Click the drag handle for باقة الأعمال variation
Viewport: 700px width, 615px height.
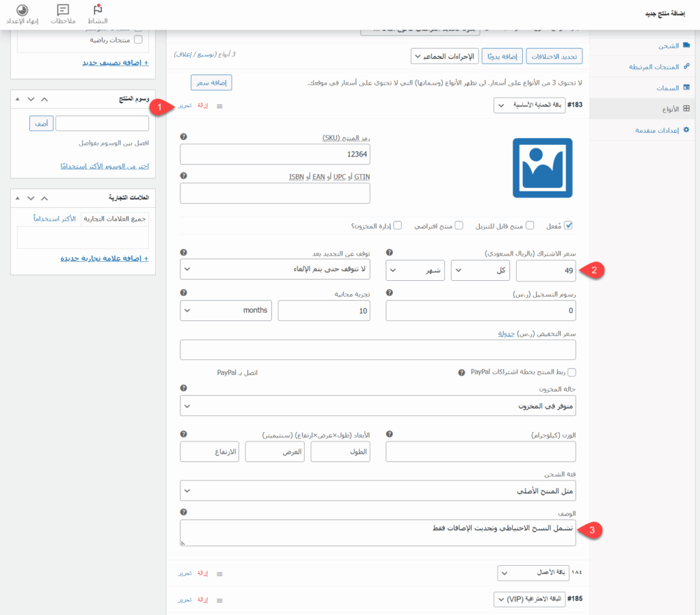tap(219, 574)
